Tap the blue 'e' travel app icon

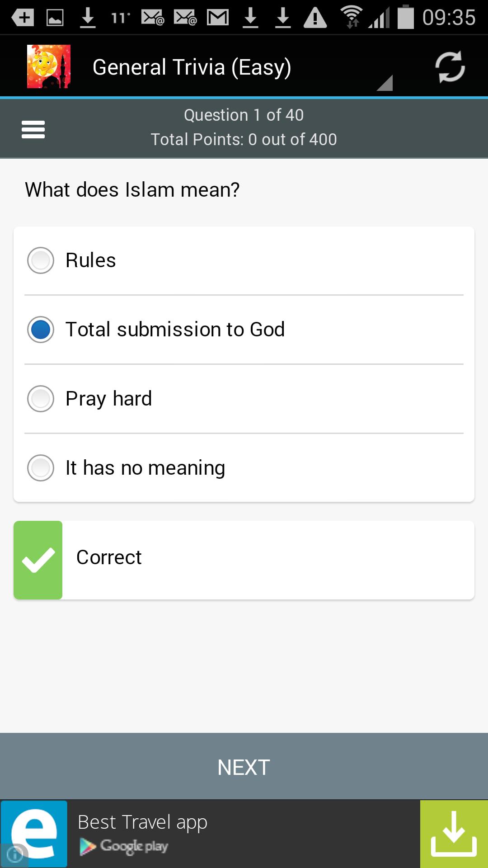[x=34, y=834]
